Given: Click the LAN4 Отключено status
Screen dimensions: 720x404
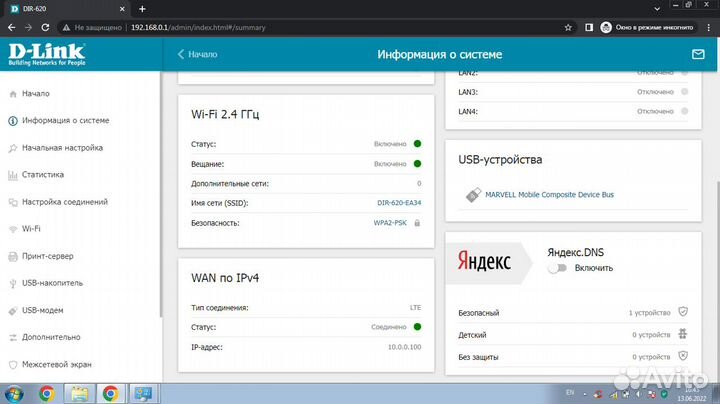Looking at the screenshot, I should tap(655, 111).
